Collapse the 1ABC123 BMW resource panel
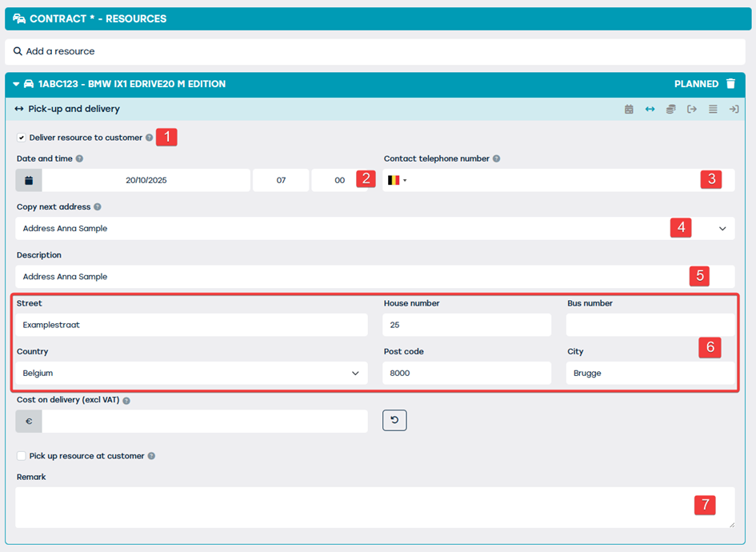 tap(16, 84)
